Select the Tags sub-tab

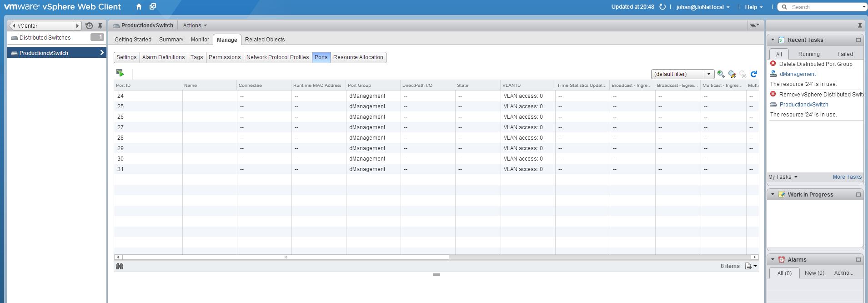tap(197, 57)
